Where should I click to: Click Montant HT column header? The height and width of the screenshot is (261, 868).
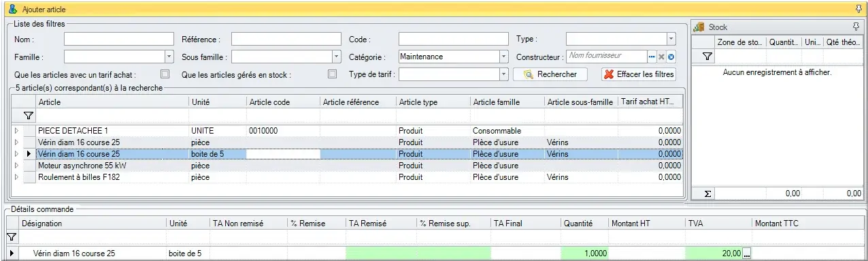[x=647, y=224]
